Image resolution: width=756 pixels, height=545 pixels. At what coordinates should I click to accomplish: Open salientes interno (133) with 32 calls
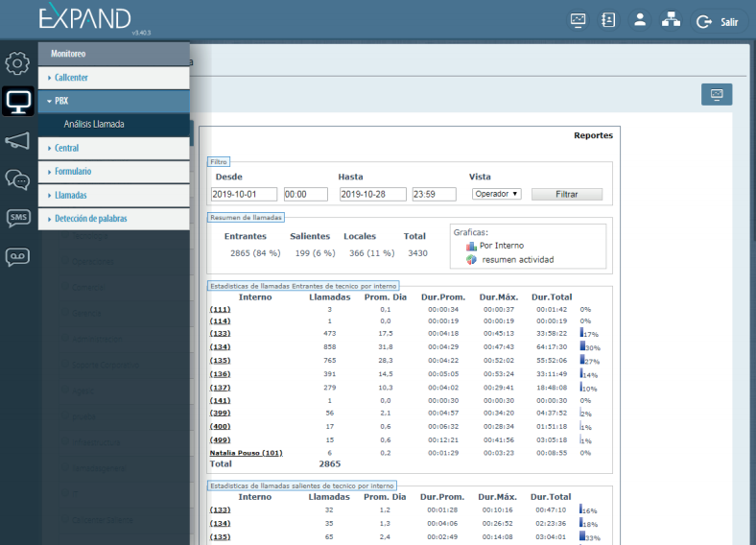click(x=220, y=510)
